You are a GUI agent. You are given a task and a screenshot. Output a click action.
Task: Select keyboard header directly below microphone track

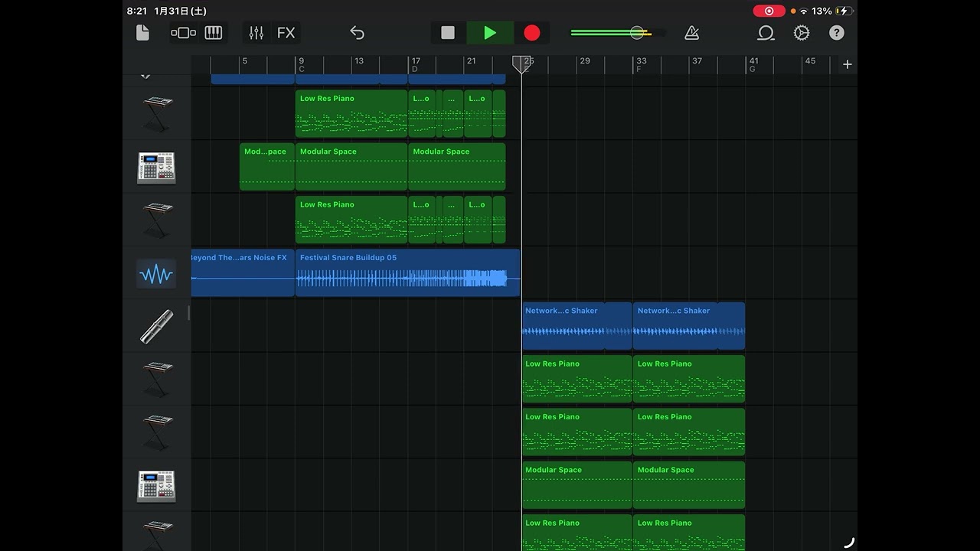[x=156, y=380]
